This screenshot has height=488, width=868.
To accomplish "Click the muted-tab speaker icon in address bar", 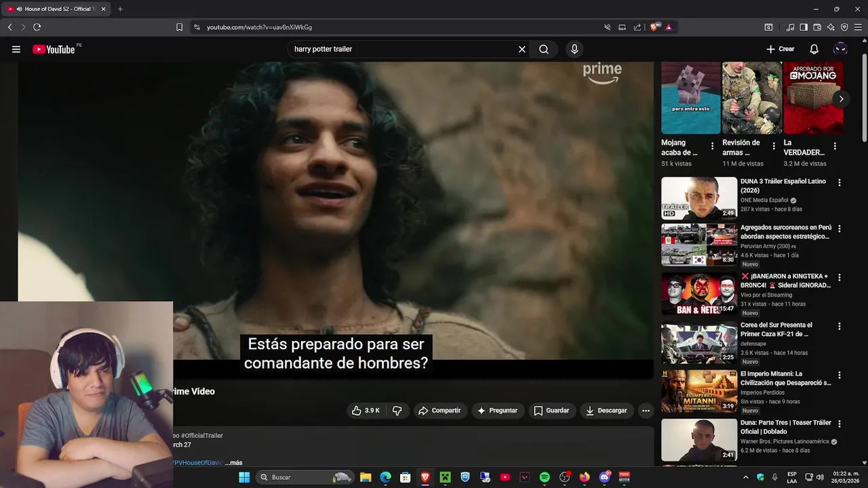I will pos(608,27).
